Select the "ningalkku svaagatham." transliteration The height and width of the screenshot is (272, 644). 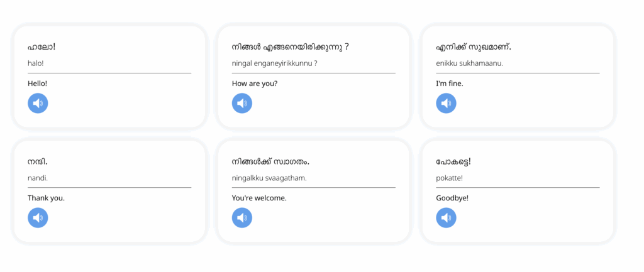(269, 178)
